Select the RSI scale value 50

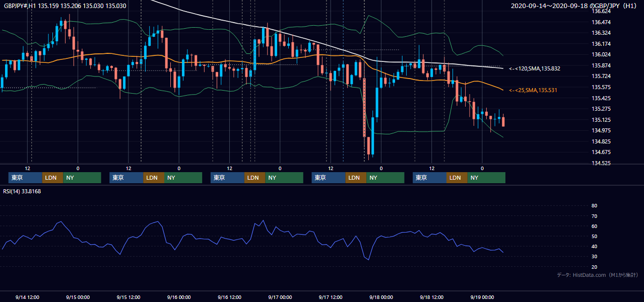click(x=594, y=236)
